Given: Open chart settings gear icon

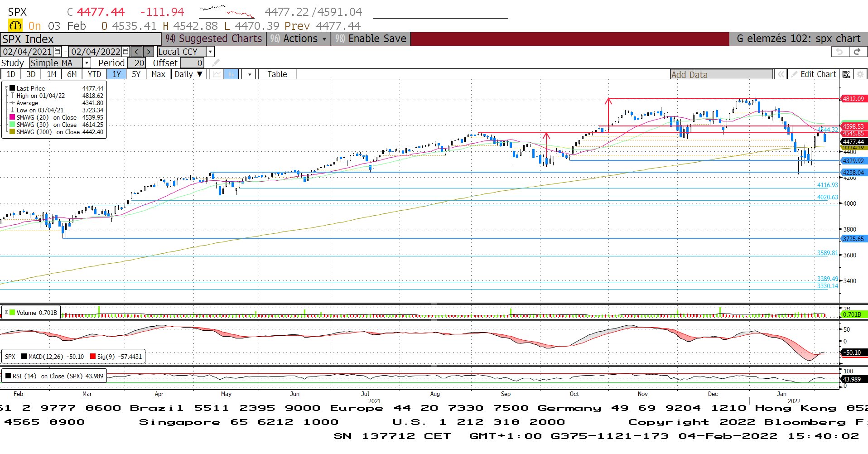Looking at the screenshot, I should pos(860,74).
